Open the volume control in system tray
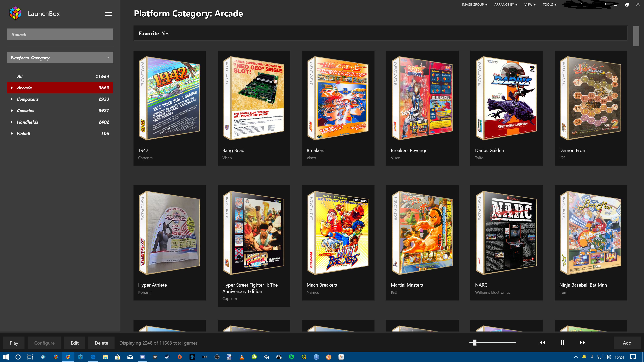 tap(608, 357)
